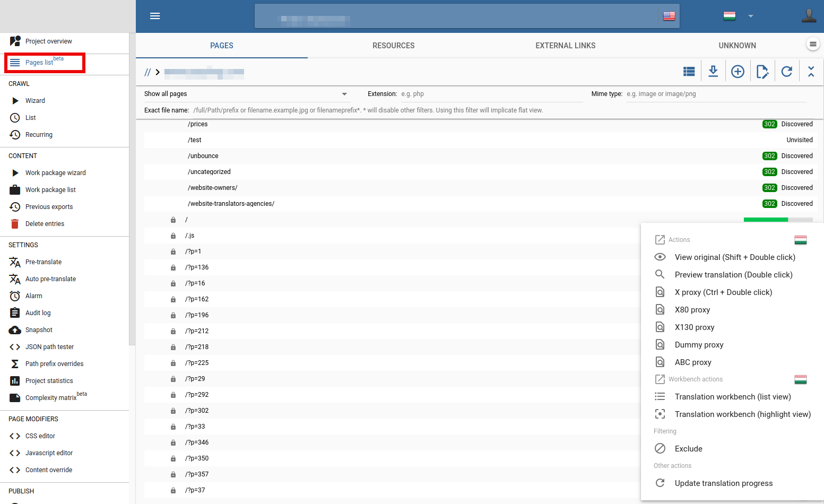824x504 pixels.
Task: Open Pre-translate settings
Action: [x=44, y=262]
